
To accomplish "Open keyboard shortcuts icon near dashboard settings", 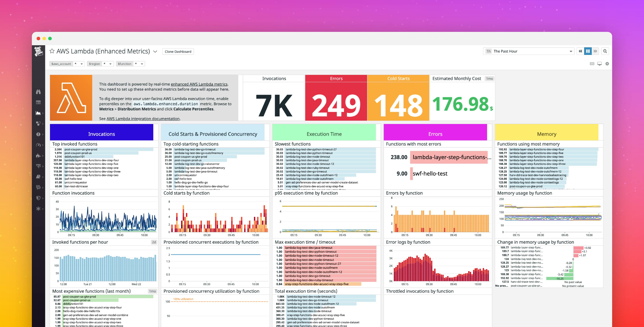I will [592, 64].
